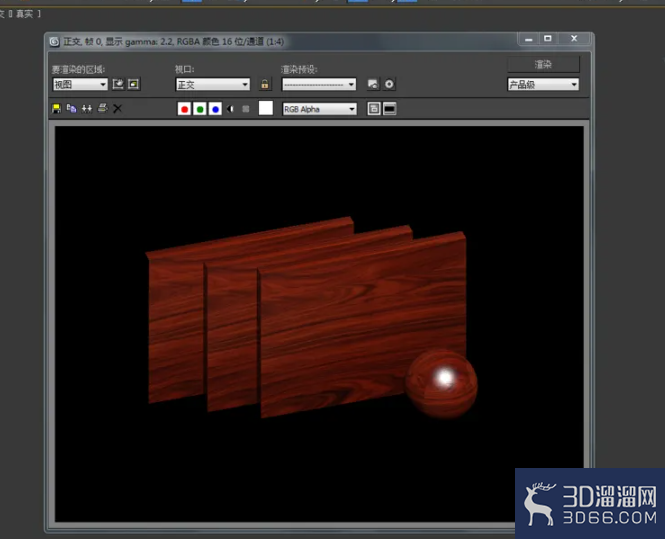The height and width of the screenshot is (539, 665).
Task: Toggle display alpha channel icon
Action: pos(230,109)
